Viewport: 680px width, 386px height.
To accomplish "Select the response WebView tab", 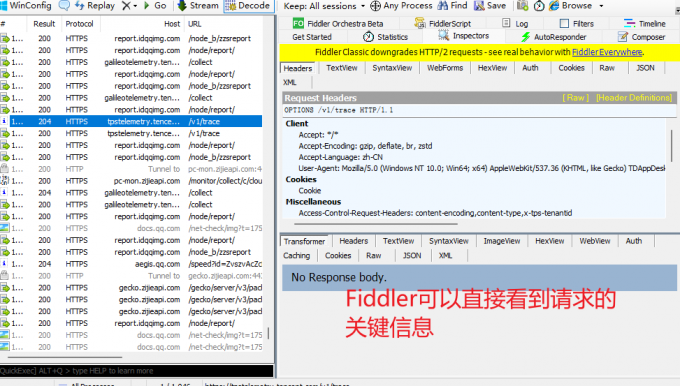I will [x=595, y=241].
